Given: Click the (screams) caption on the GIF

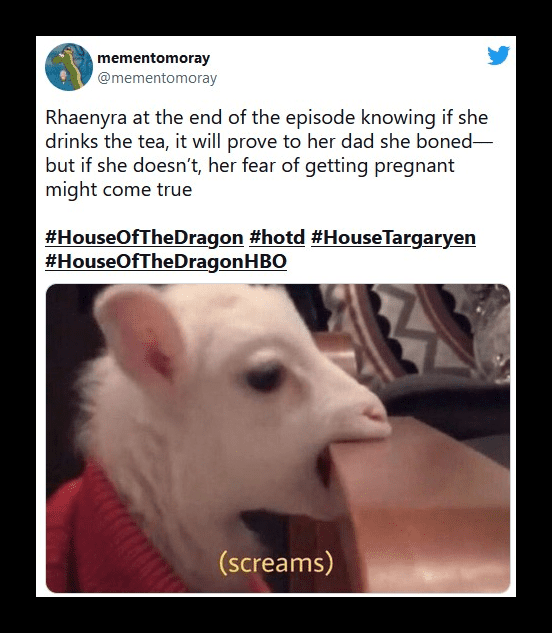Looking at the screenshot, I should (276, 563).
